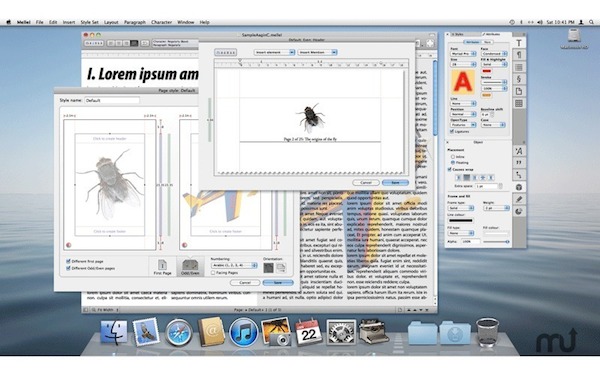The image size is (600, 375).
Task: Open the pie chart palette icon
Action: (x=519, y=211)
